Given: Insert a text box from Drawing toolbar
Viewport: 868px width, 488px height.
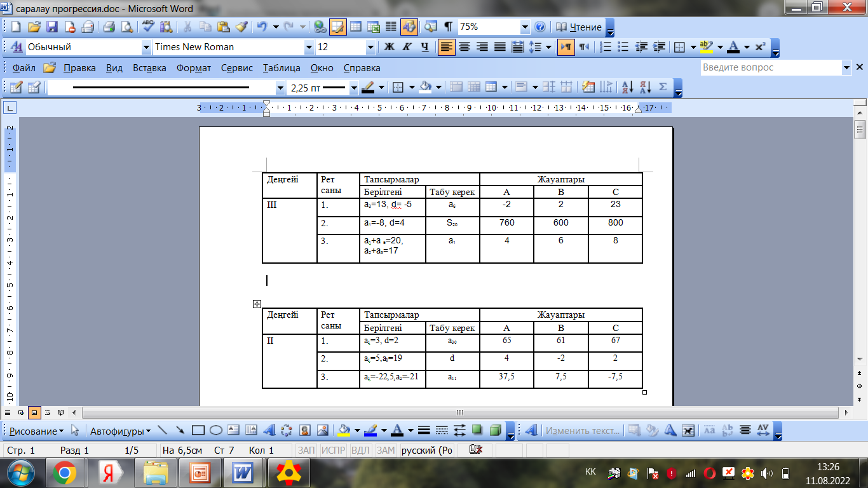Looking at the screenshot, I should [233, 430].
